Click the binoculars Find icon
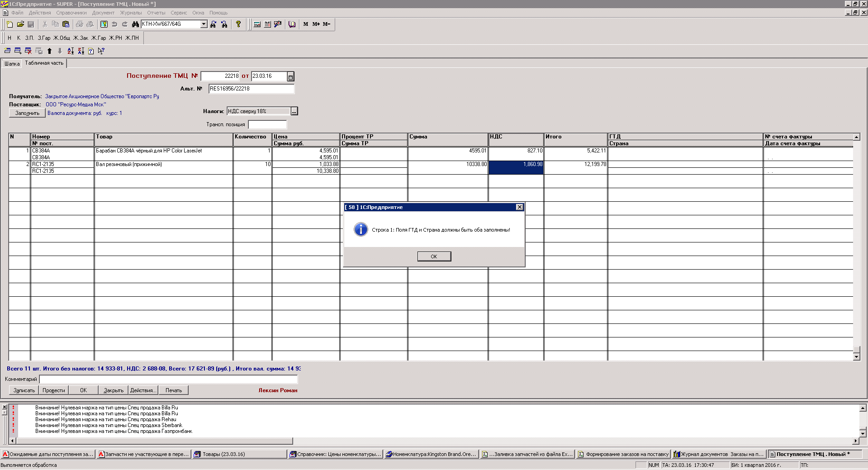 135,24
